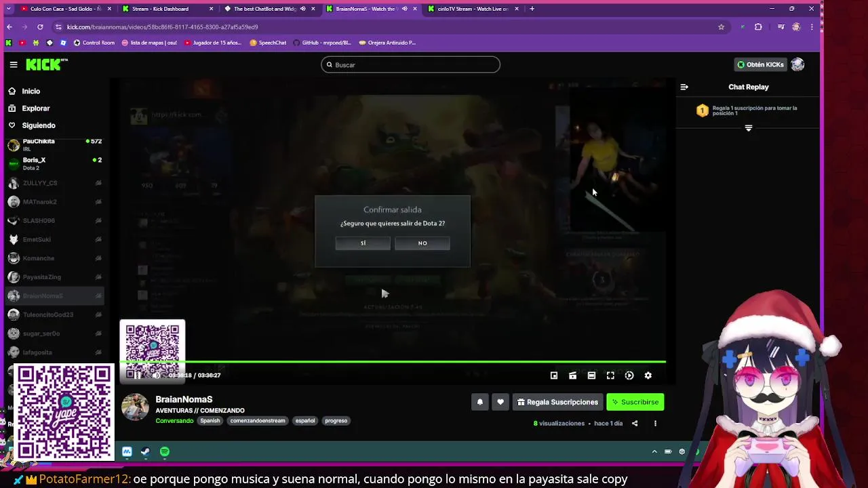
Task: Click the browser address bar URL
Action: [x=162, y=27]
